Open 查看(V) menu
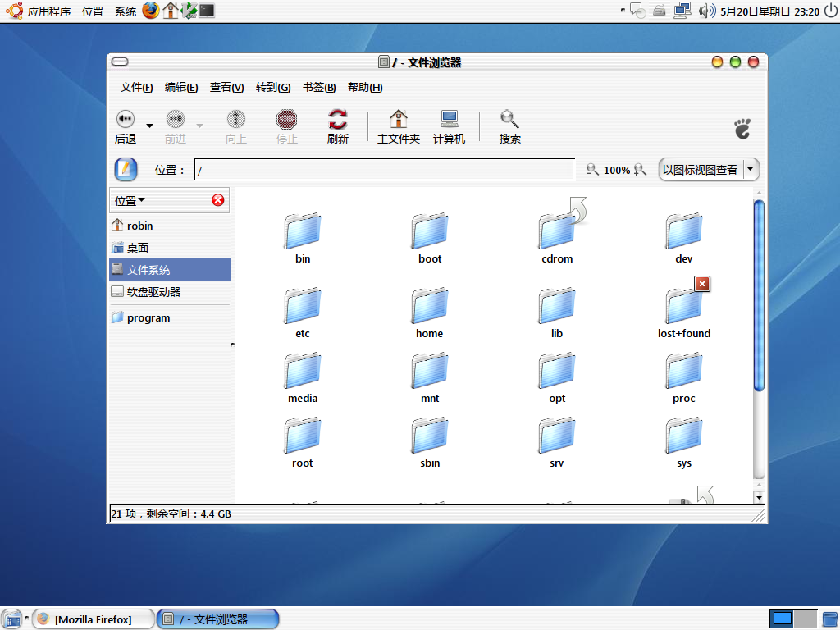The width and height of the screenshot is (840, 630). (226, 87)
